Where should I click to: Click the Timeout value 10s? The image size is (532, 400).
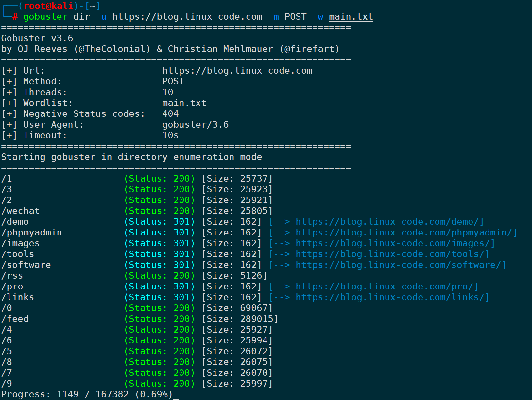(170, 135)
